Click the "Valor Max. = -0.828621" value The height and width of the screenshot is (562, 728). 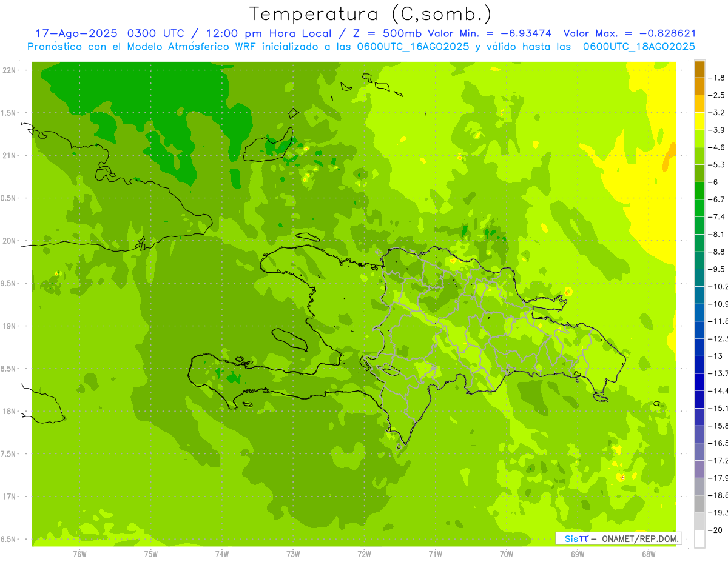pos(630,33)
